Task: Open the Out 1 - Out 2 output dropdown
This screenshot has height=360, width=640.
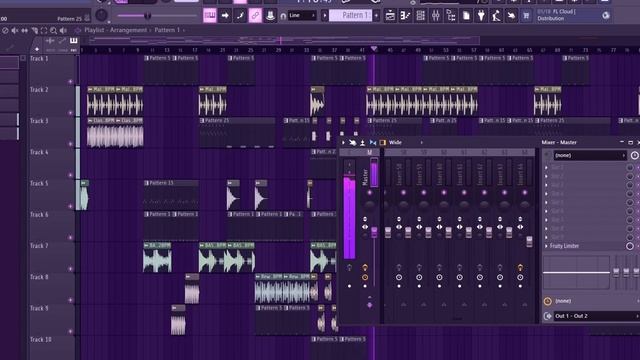Action: [597, 316]
